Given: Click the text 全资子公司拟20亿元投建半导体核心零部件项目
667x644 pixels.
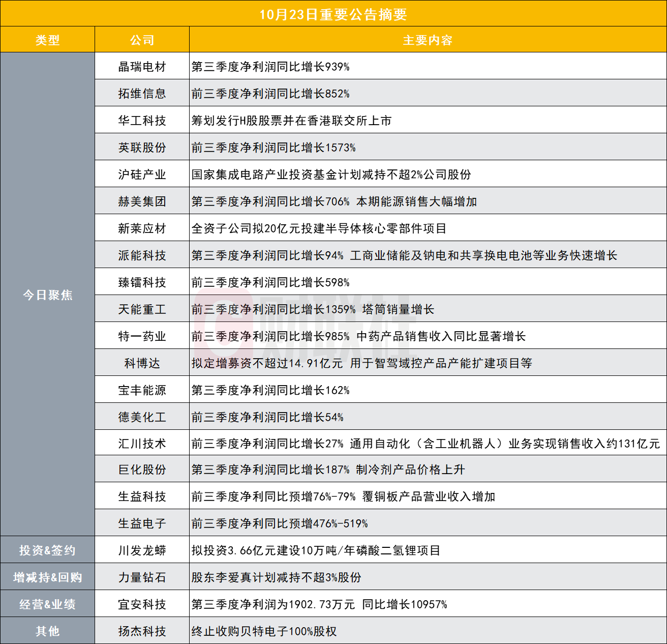Looking at the screenshot, I should [319, 228].
